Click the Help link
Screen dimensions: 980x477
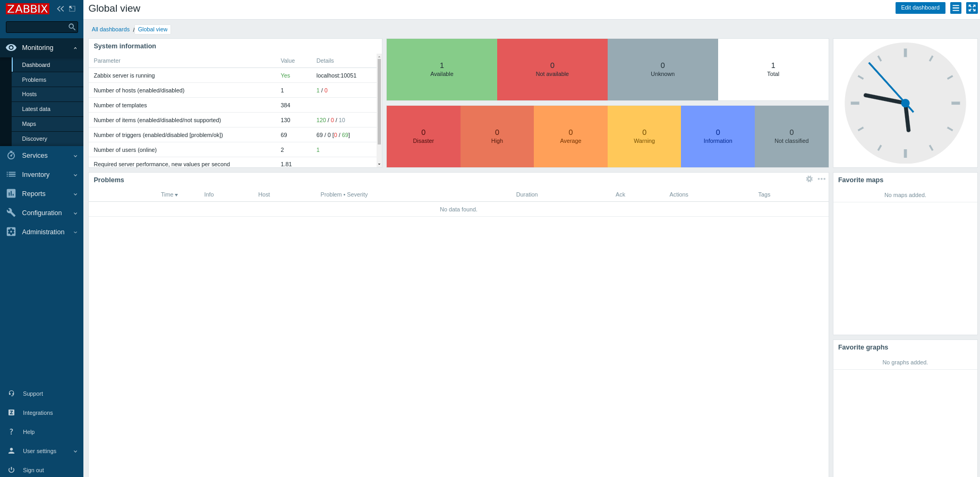click(29, 432)
